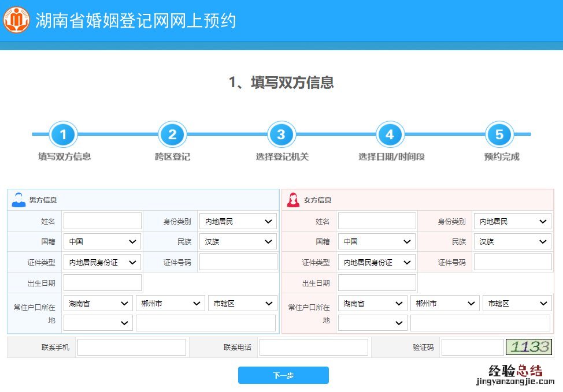Open female 民族 dropdown showing 汉族
The height and width of the screenshot is (392, 563).
[513, 242]
